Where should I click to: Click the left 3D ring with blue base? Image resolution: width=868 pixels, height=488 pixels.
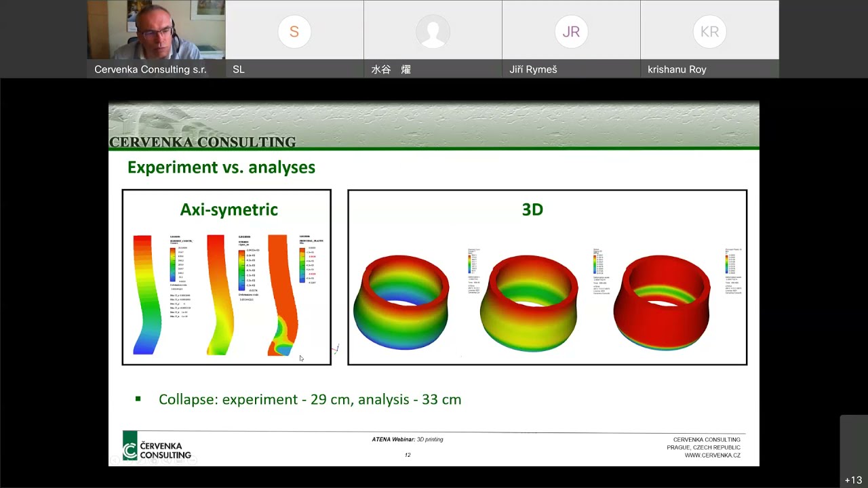401,302
